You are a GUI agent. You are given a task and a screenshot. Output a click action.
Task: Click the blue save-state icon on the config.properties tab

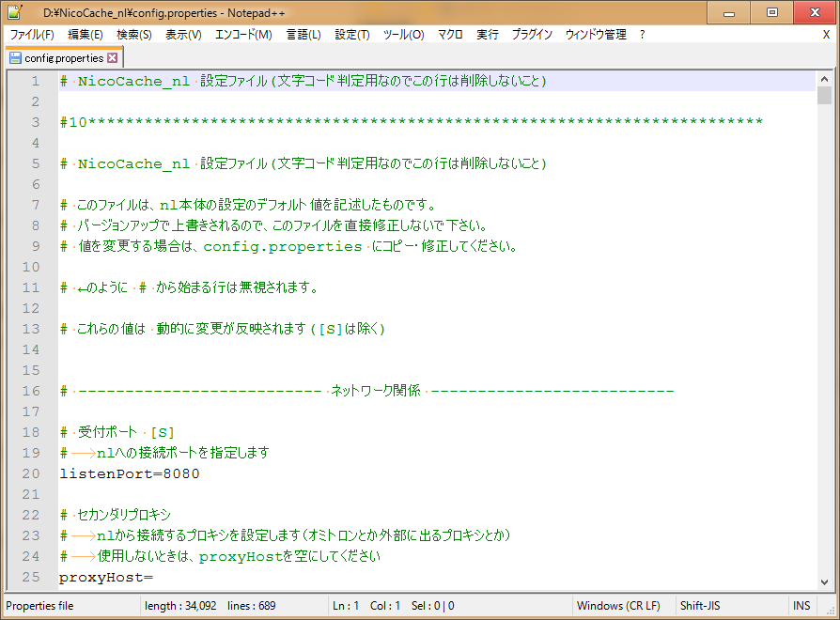pyautogui.click(x=16, y=58)
